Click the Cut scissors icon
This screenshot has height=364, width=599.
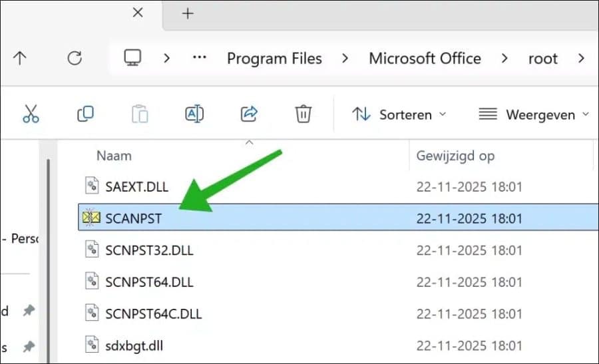tap(31, 114)
